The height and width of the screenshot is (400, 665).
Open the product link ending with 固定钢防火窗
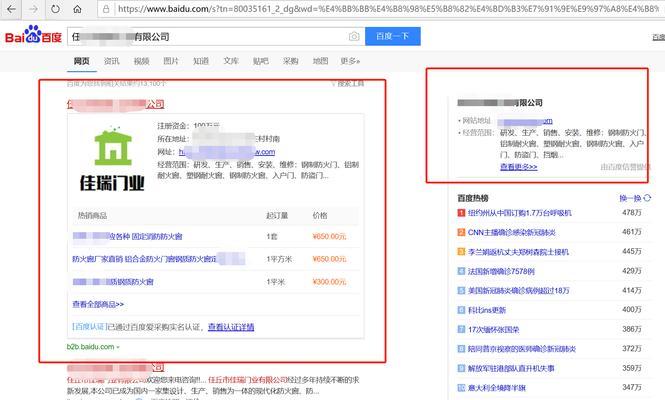tap(127, 236)
